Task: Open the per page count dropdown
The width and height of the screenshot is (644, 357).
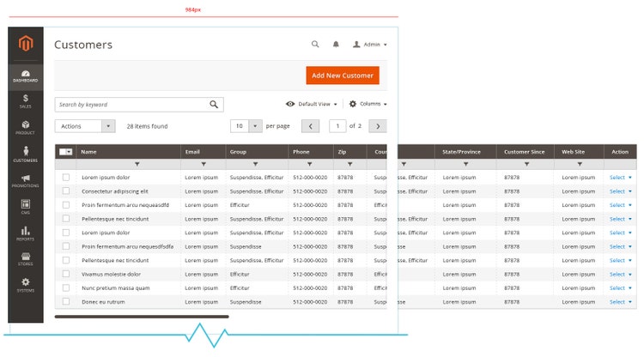Action: tap(246, 126)
